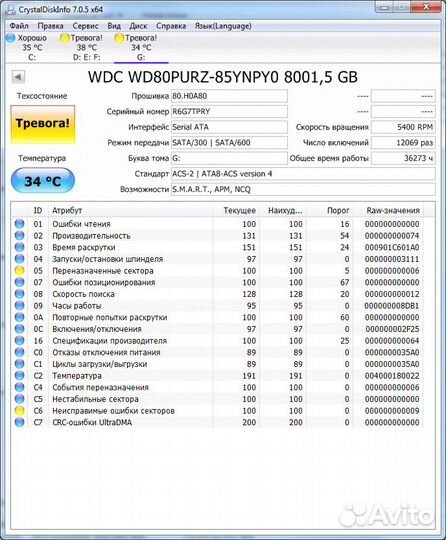Click the Тревога! health status button

coord(43,124)
